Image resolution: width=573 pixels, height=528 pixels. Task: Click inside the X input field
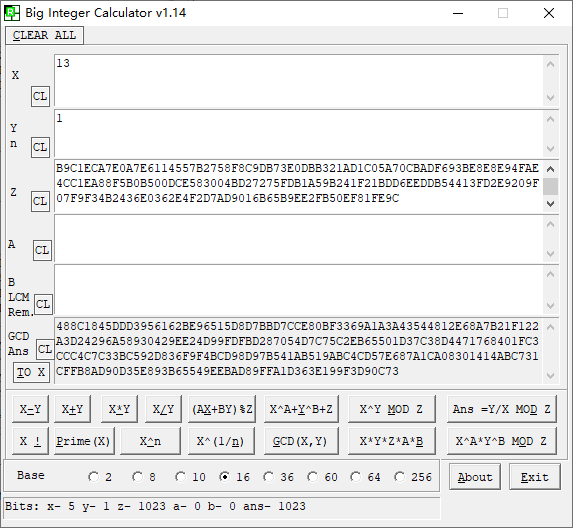tap(299, 81)
